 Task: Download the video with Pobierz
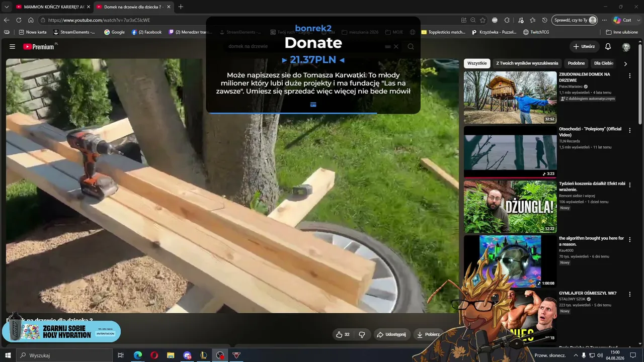pos(428,334)
